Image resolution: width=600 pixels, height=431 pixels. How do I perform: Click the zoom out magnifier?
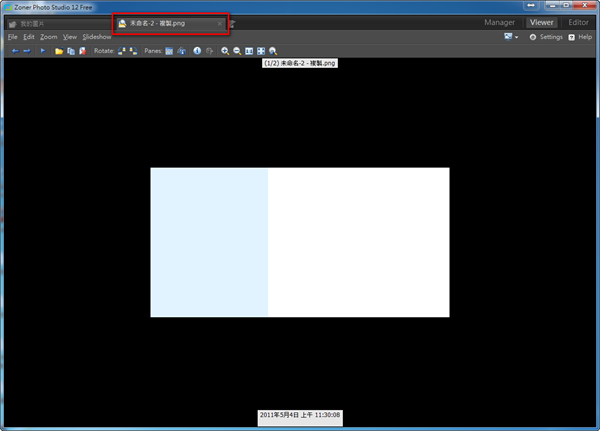(237, 50)
